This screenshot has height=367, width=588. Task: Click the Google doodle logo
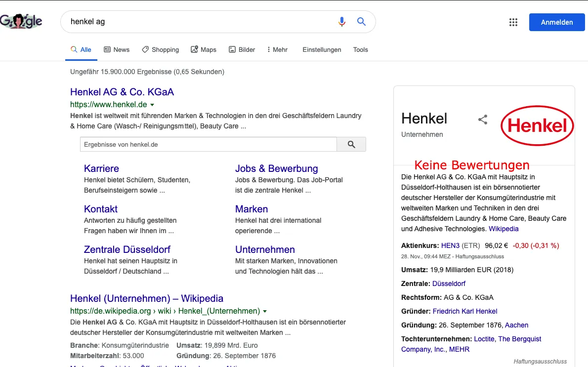(x=21, y=22)
